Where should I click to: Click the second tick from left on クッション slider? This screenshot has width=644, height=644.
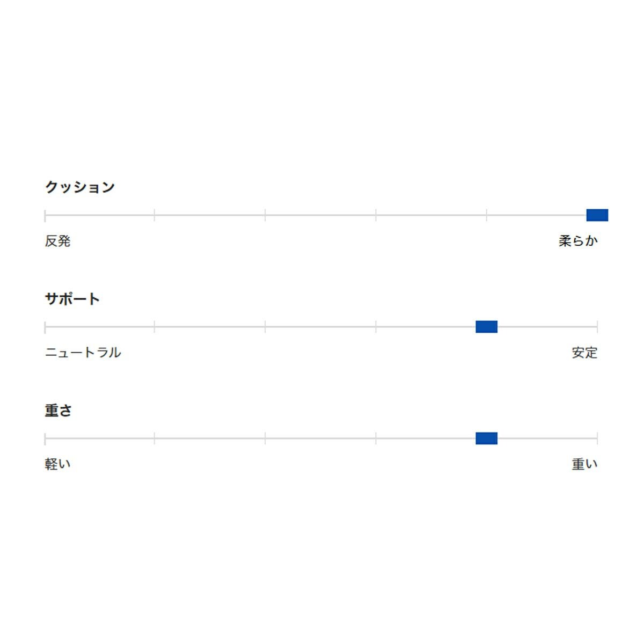click(155, 216)
